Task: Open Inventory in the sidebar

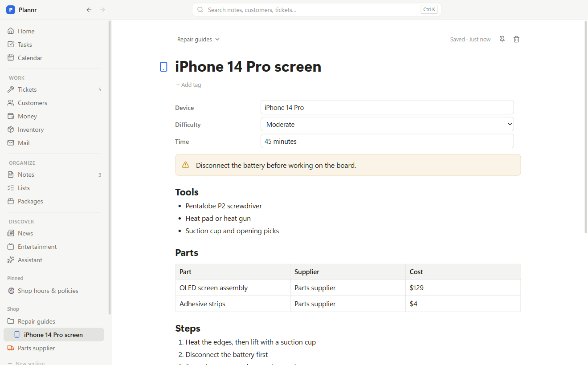Action: click(x=54, y=130)
